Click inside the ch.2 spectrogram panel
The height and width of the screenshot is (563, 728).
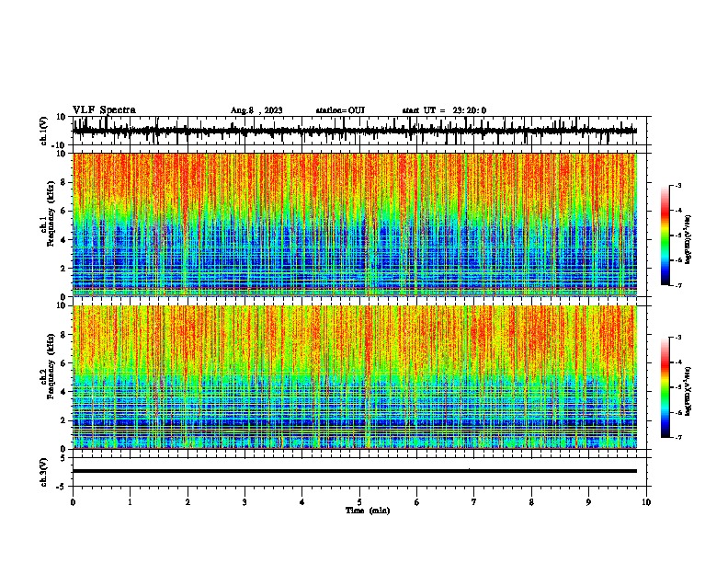(x=354, y=377)
